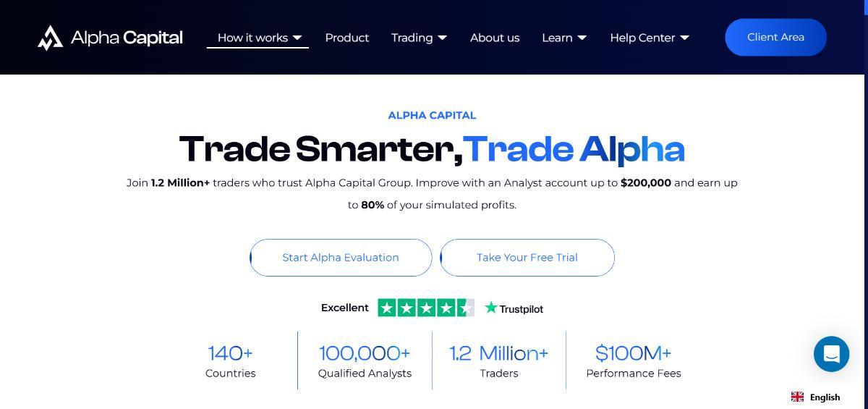Click the green Trustpilot rating stars
868x409 pixels.
pos(425,308)
